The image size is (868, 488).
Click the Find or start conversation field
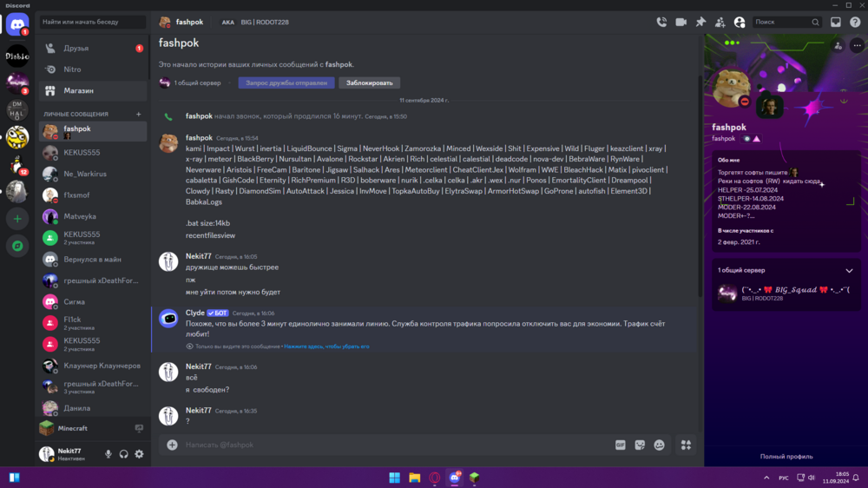click(x=93, y=23)
